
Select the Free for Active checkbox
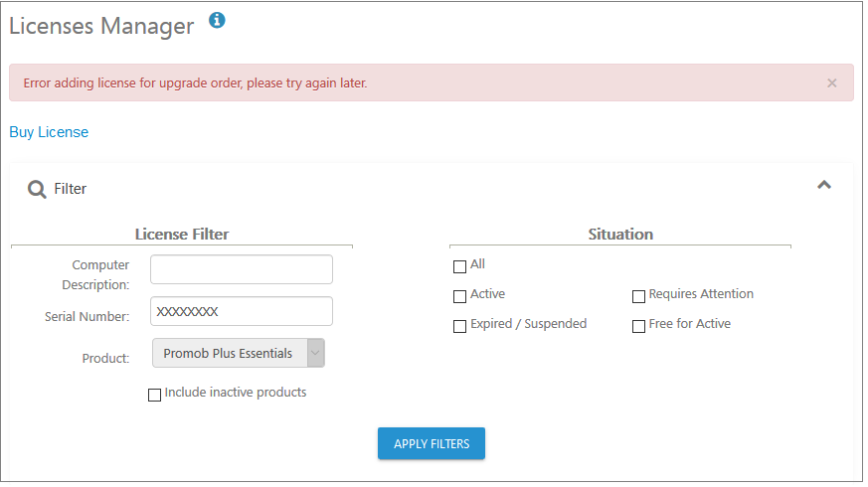638,327
